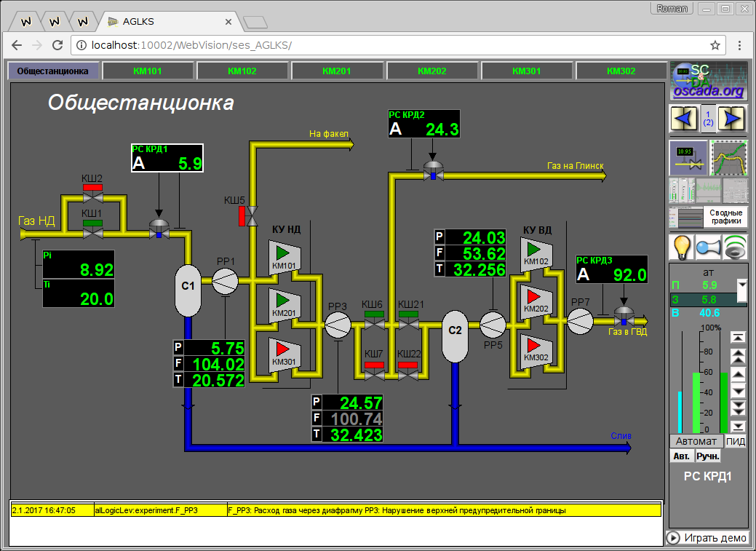
Task: Click the speaker sound alarm icon
Action: [735, 247]
